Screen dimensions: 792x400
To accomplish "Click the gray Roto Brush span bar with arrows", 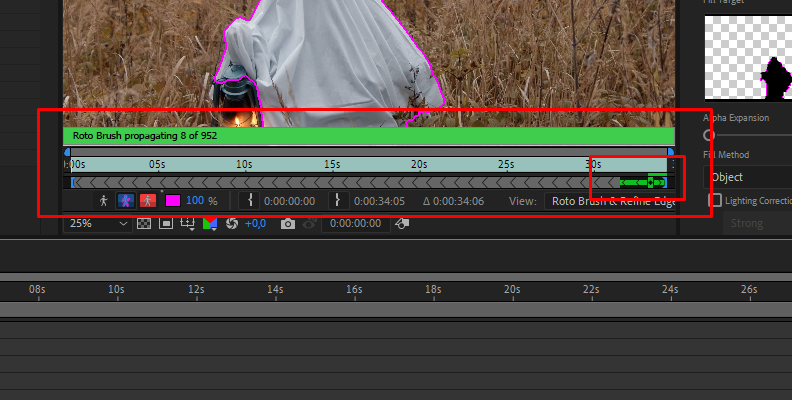I will pyautogui.click(x=346, y=182).
